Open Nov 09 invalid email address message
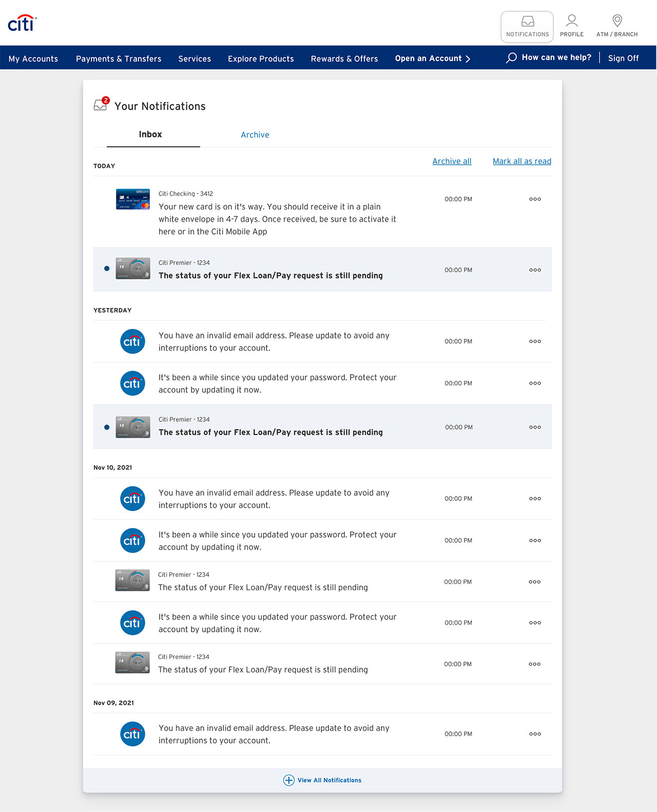 274,734
